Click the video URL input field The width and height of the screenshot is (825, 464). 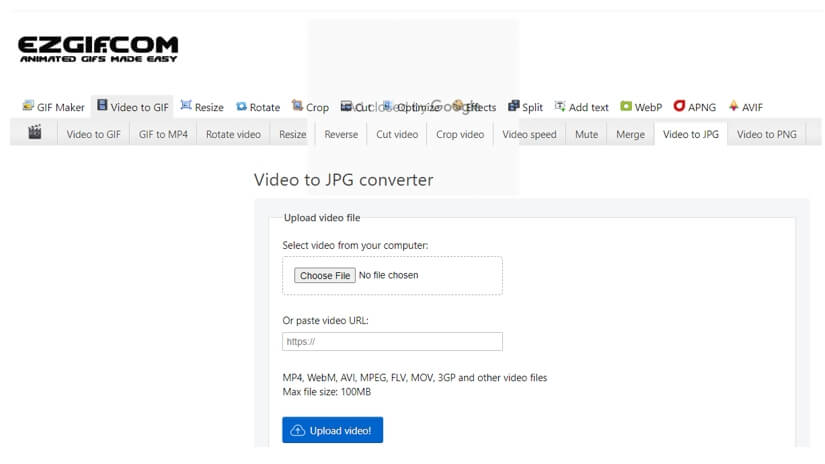pos(392,341)
